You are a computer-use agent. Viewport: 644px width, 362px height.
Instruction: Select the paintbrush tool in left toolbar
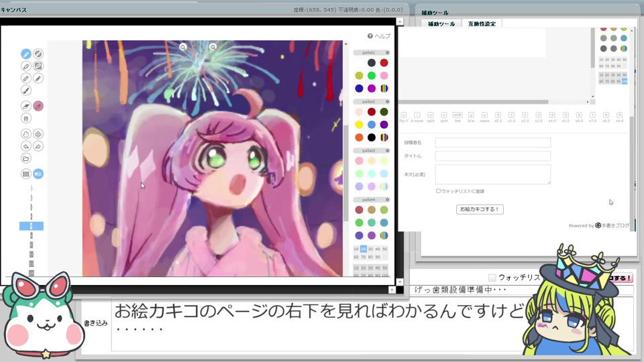26,90
